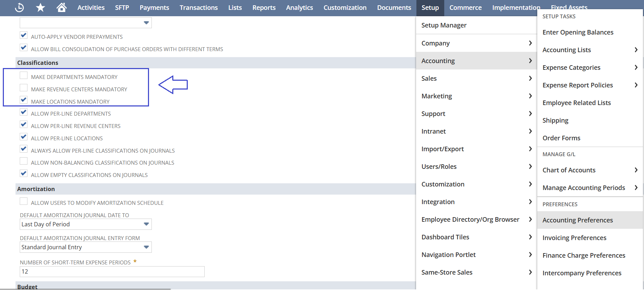Viewport: 644px width, 294px height.
Task: Open Setup Manager link
Action: click(444, 25)
